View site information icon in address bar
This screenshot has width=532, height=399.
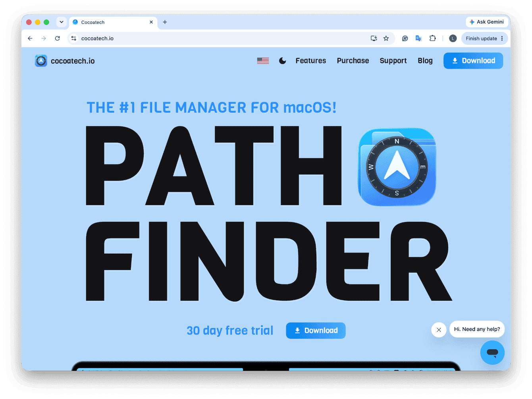pyautogui.click(x=74, y=38)
